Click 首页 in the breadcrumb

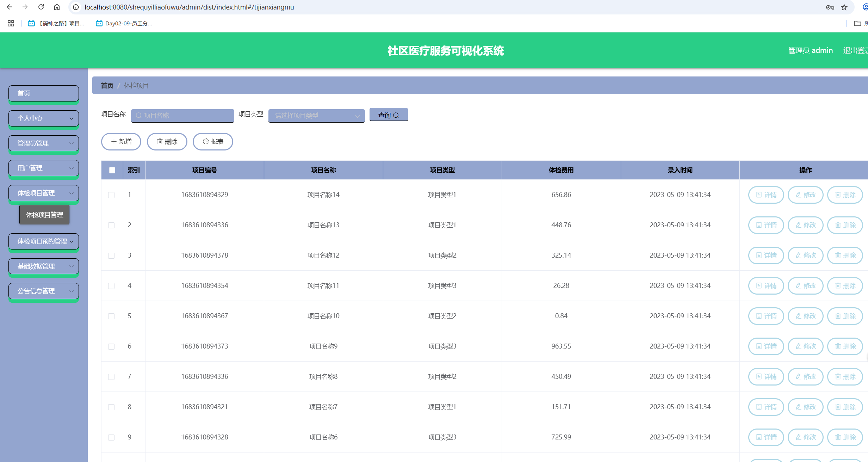107,86
